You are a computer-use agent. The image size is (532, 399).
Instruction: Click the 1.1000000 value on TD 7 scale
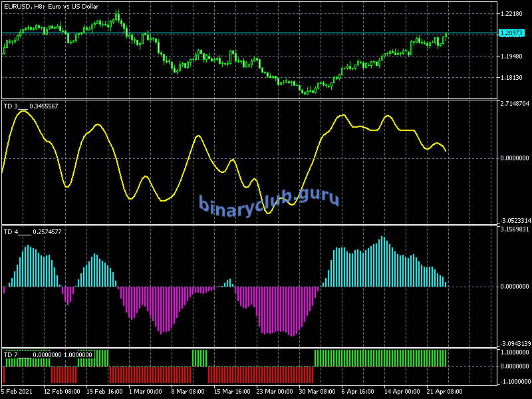pos(515,352)
